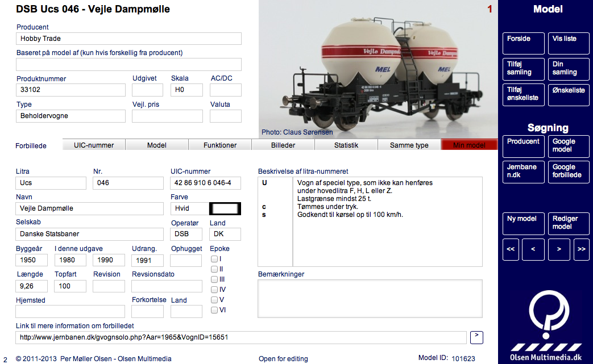
Task: Click the Vis liste button
Action: coord(569,43)
